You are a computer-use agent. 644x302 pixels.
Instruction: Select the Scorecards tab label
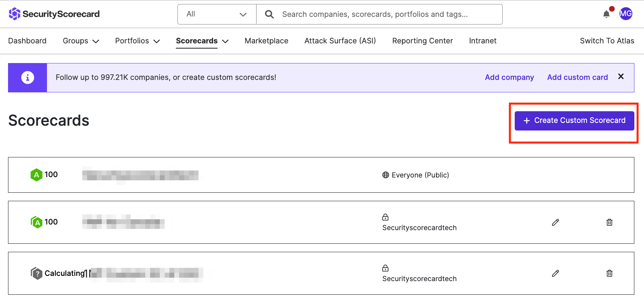point(197,41)
